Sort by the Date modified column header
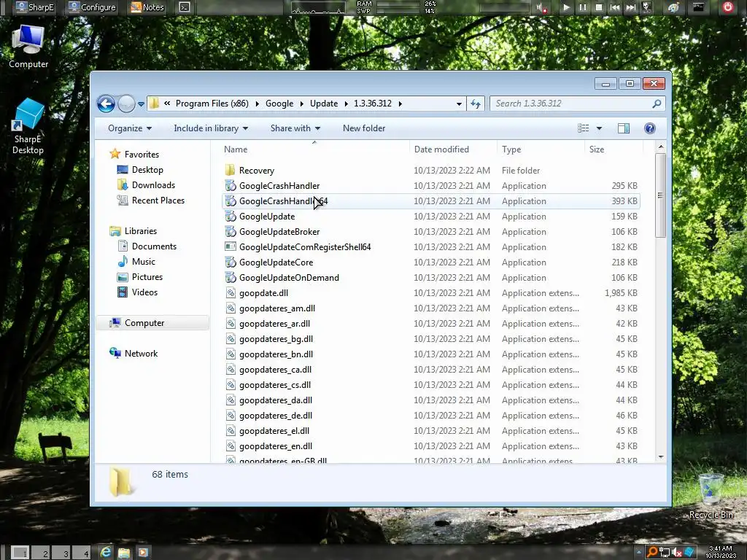Screen dimensions: 747x560 point(452,149)
